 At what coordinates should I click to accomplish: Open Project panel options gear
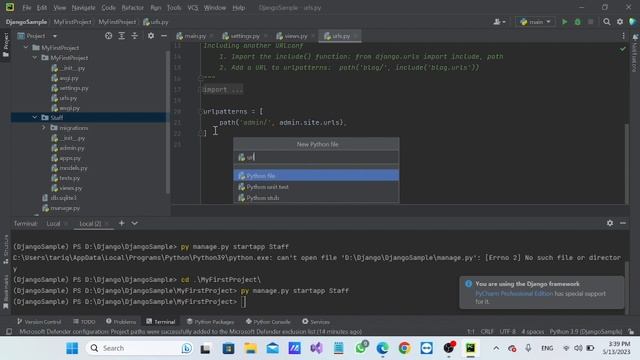tap(151, 36)
